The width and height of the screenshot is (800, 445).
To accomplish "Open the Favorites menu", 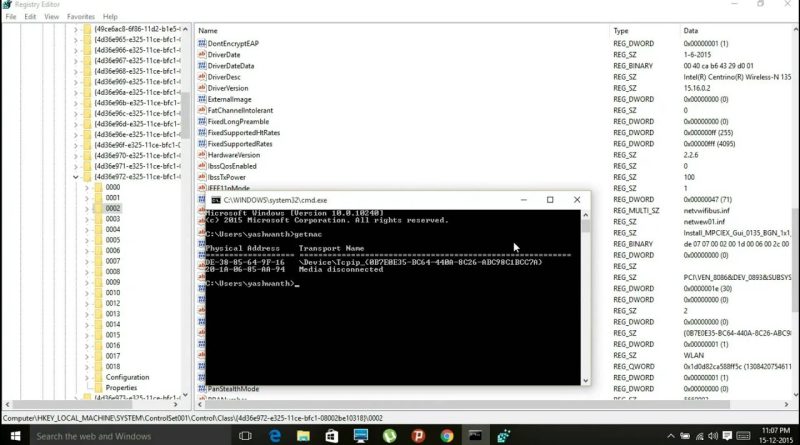I will [x=81, y=17].
